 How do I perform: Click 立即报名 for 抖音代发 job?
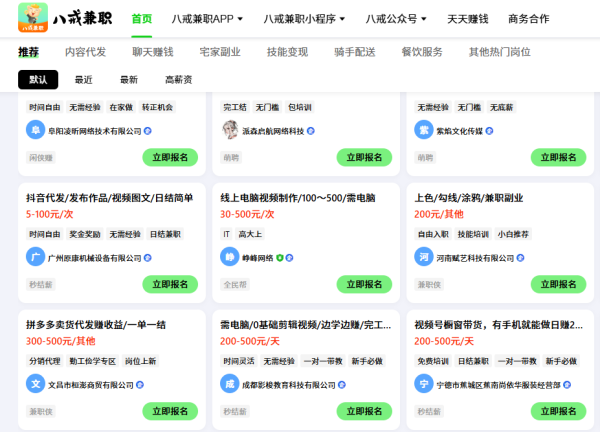click(x=170, y=284)
